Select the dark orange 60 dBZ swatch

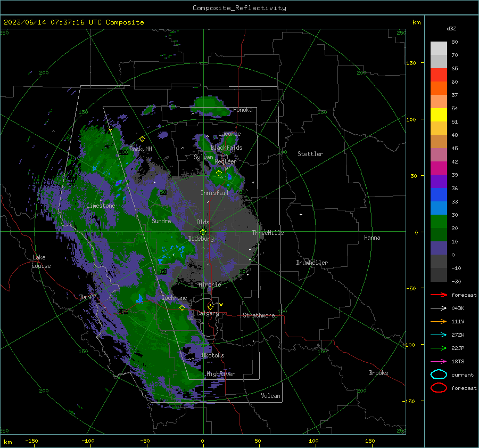pyautogui.click(x=439, y=88)
